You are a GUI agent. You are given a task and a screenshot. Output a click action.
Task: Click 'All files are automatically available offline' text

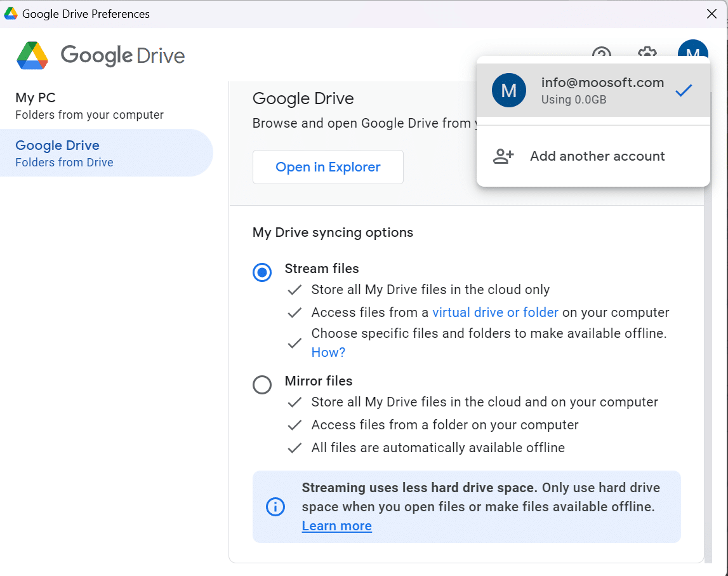[438, 448]
